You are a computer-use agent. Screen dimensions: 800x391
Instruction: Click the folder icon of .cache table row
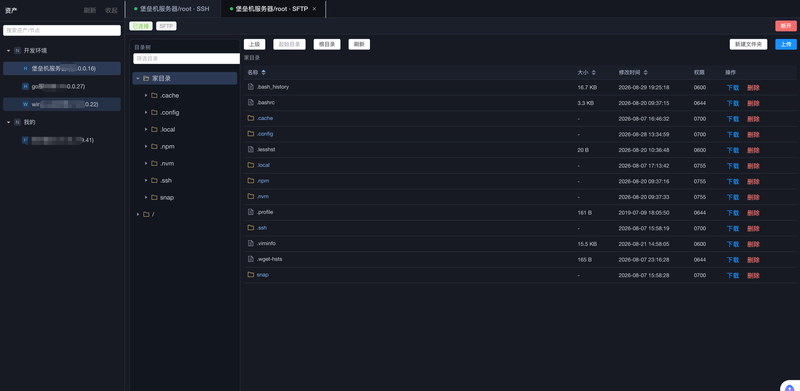pyautogui.click(x=251, y=118)
